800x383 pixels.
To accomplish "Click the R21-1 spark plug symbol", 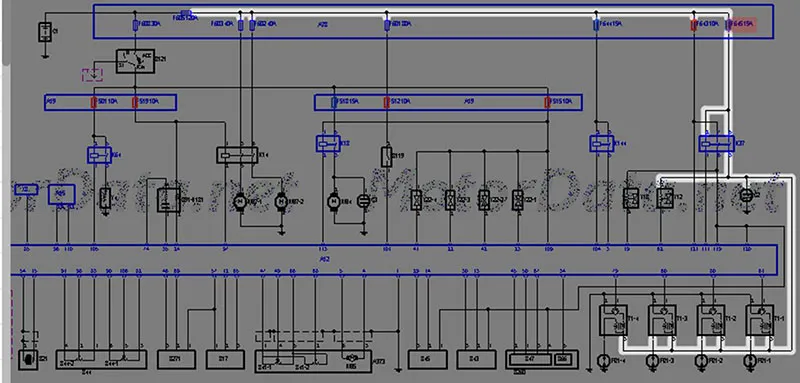I will click(x=750, y=361).
